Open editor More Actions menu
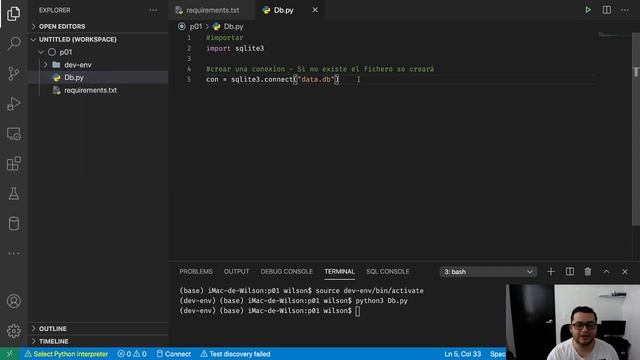The width and height of the screenshot is (640, 360). click(x=625, y=10)
